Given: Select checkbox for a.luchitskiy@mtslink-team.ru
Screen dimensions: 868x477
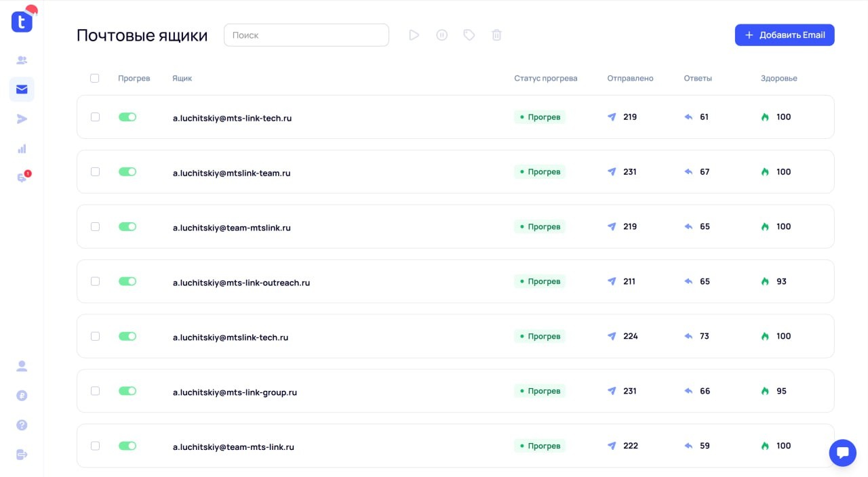Looking at the screenshot, I should [x=95, y=172].
